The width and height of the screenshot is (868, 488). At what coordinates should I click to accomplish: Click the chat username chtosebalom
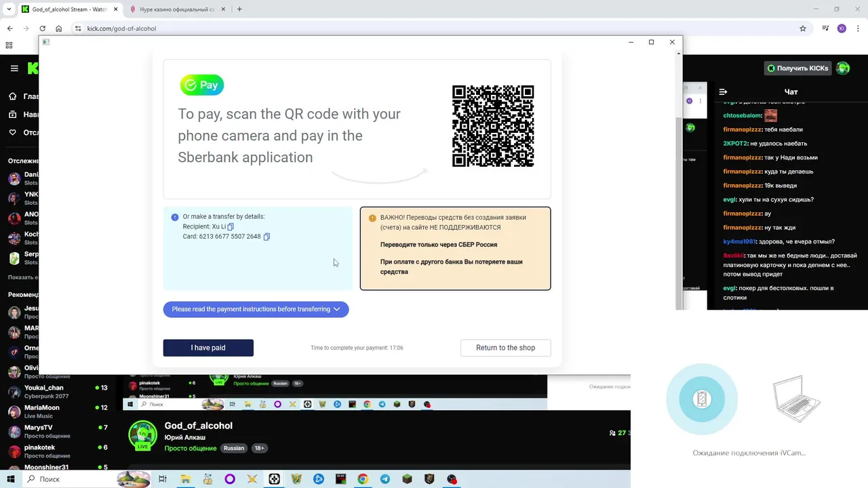point(742,115)
